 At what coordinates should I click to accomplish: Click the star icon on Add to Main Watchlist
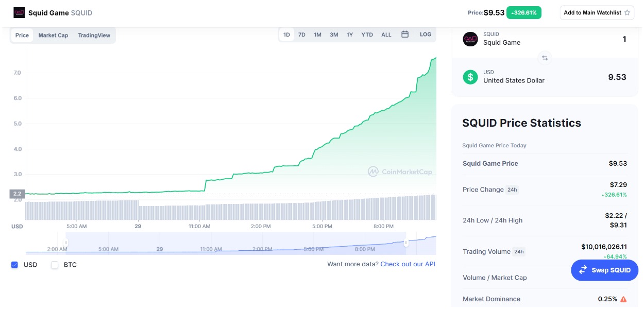click(x=627, y=13)
